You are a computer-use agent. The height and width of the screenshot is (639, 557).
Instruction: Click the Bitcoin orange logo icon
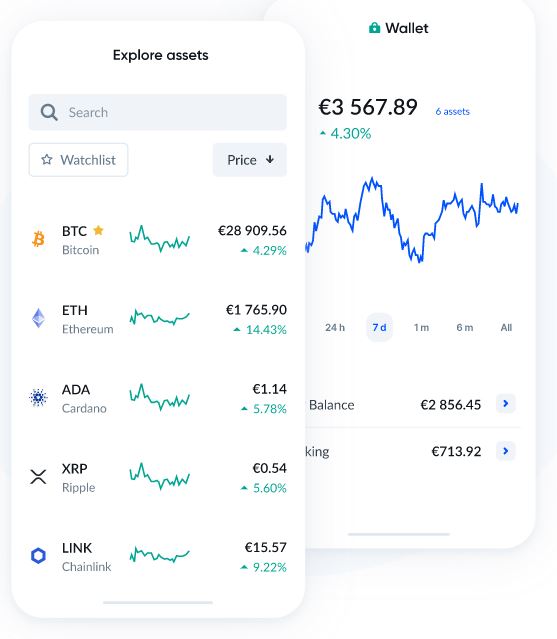[x=38, y=239]
